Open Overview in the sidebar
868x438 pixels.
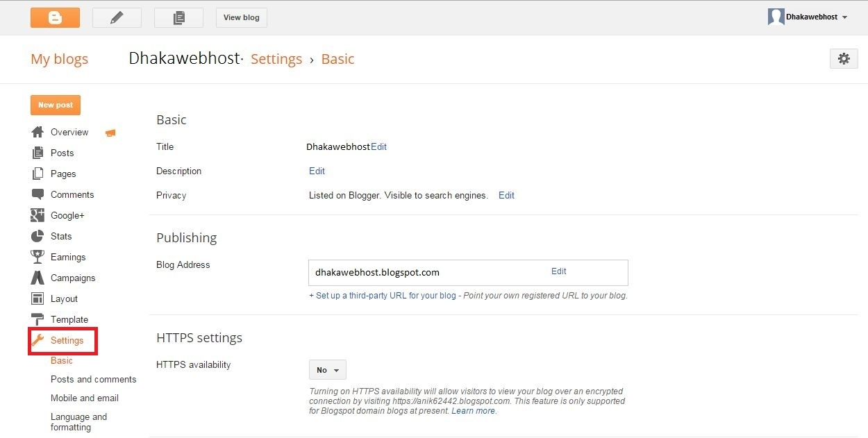pos(69,132)
